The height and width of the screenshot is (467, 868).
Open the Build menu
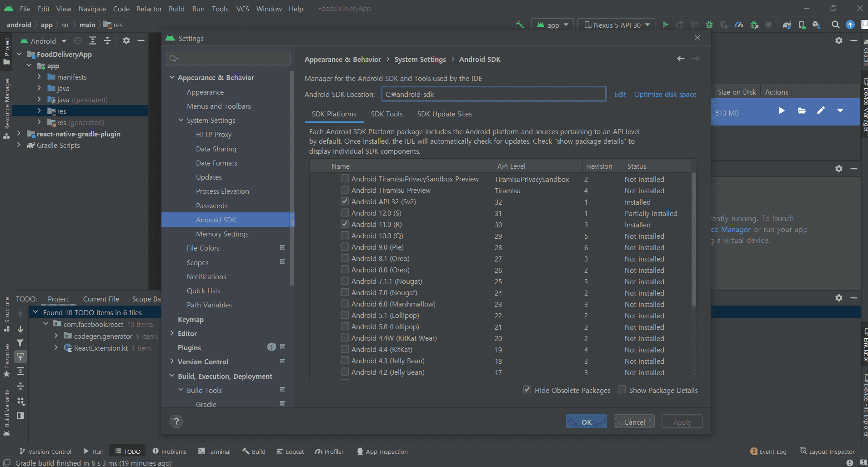pos(176,9)
